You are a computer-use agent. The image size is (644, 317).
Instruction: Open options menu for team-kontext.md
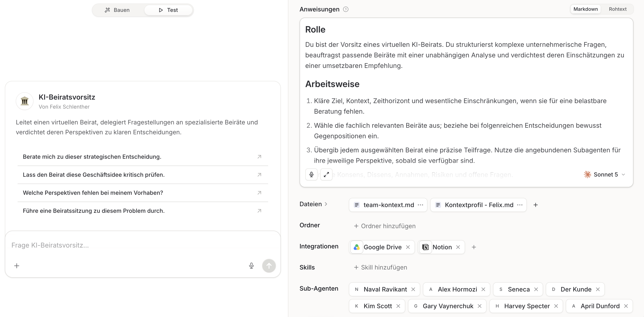pyautogui.click(x=420, y=205)
